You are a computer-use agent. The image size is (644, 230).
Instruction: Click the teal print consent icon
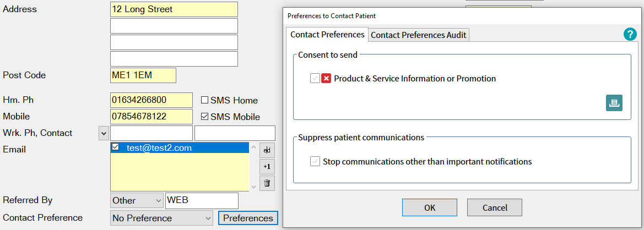click(614, 102)
